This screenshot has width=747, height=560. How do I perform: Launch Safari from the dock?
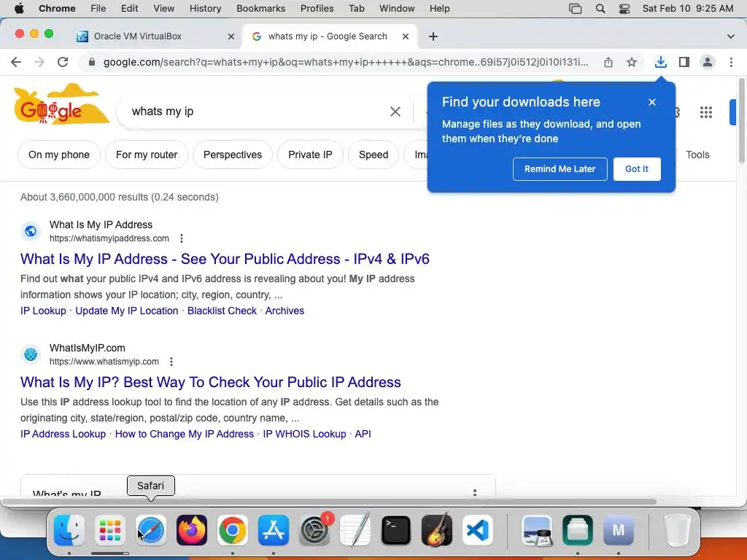[151, 529]
